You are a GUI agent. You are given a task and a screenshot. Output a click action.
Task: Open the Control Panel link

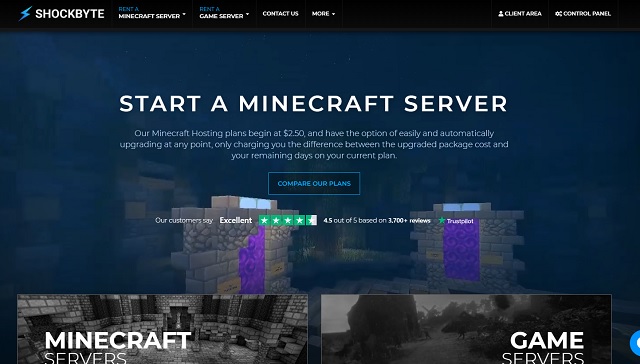point(583,13)
